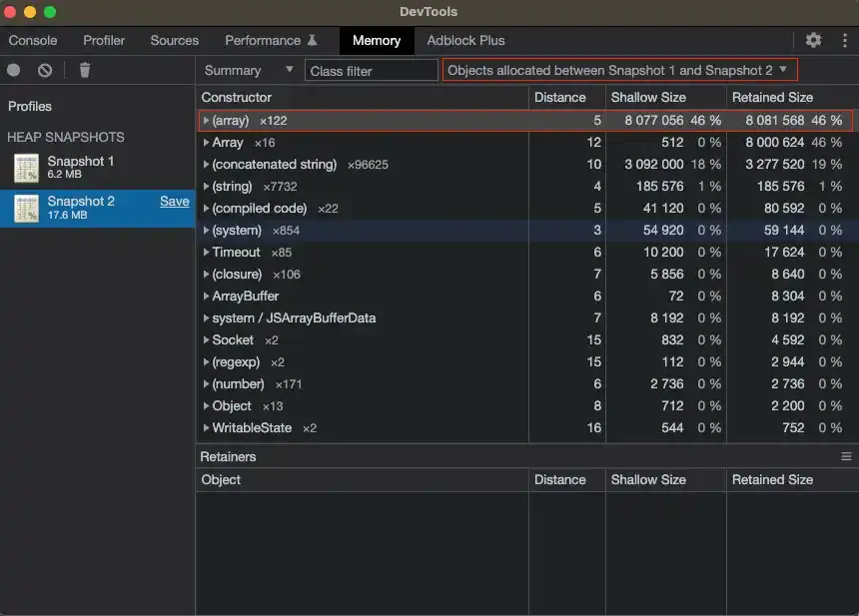
Task: Focus the Class filter input field
Action: point(371,71)
